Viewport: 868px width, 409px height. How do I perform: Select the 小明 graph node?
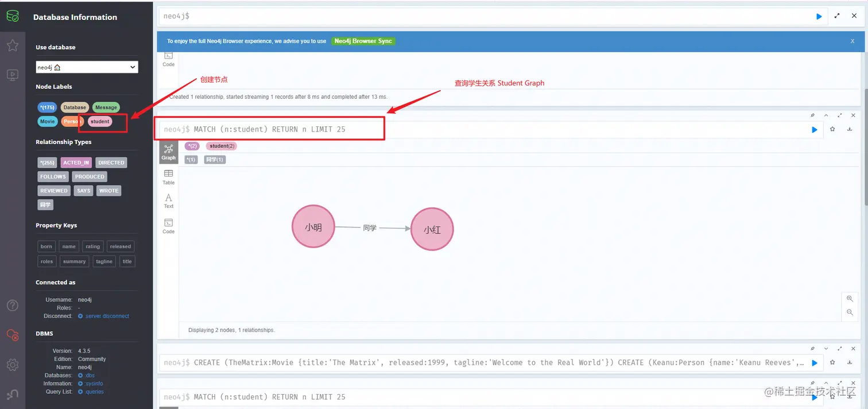pyautogui.click(x=313, y=227)
